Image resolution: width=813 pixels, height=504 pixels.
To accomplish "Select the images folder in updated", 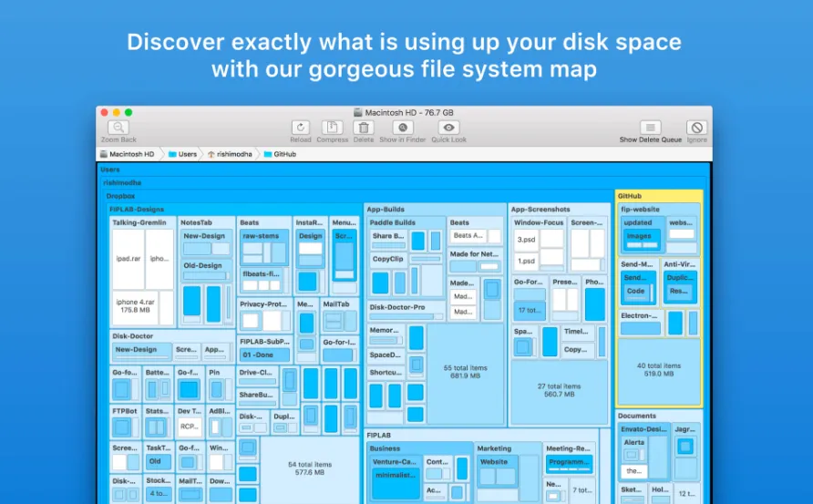I will coord(643,239).
